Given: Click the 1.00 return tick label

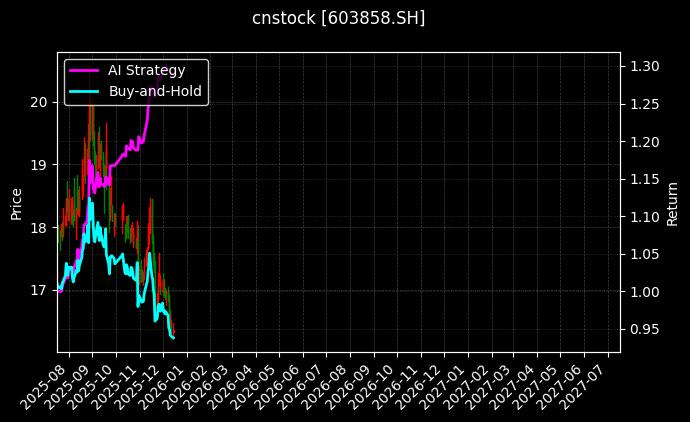Looking at the screenshot, I should [641, 292].
